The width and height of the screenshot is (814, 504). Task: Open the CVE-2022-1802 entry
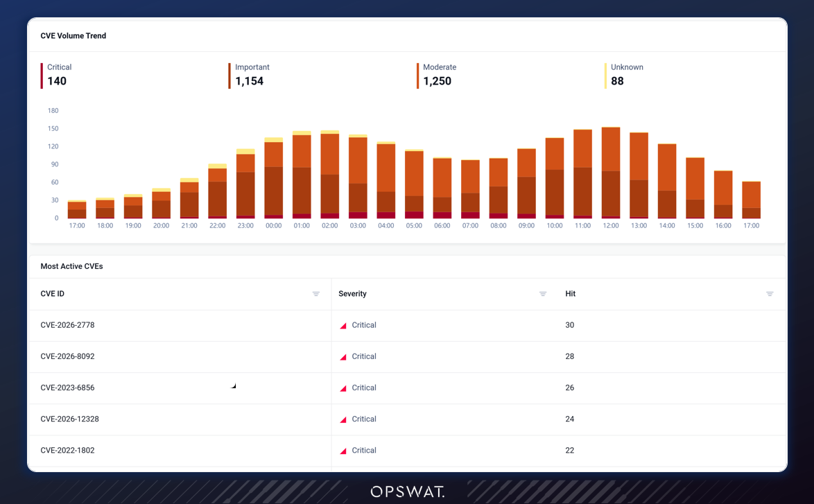pos(67,450)
